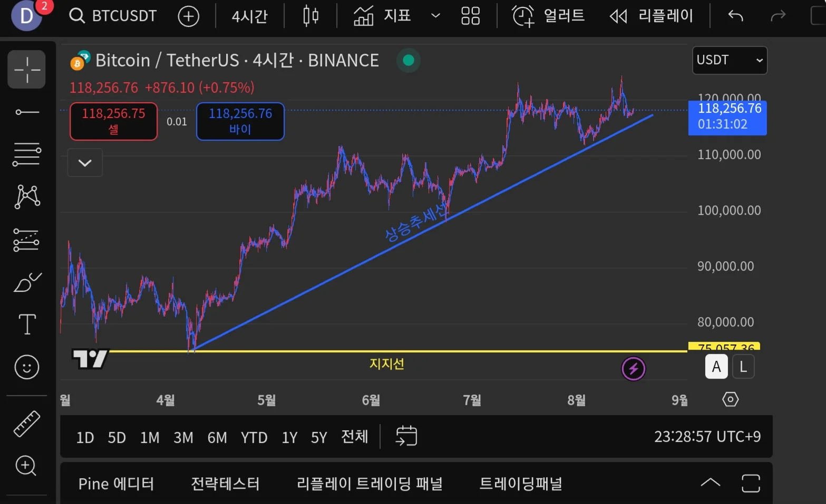826x504 pixels.
Task: Open the user profile avatar D
Action: tap(26, 16)
